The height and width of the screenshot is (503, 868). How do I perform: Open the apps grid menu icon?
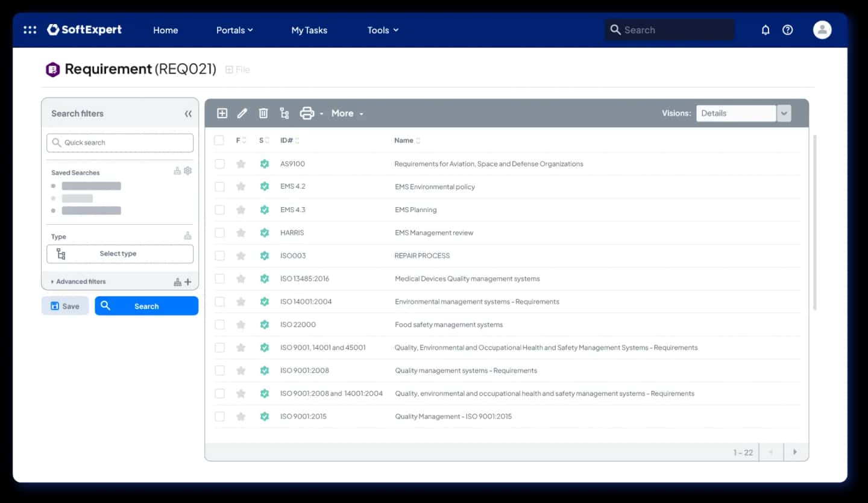point(30,30)
